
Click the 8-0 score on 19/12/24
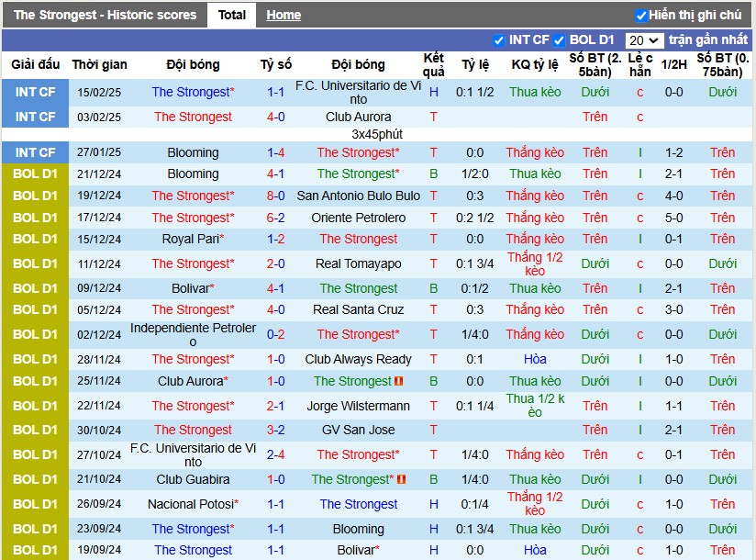[x=276, y=196]
